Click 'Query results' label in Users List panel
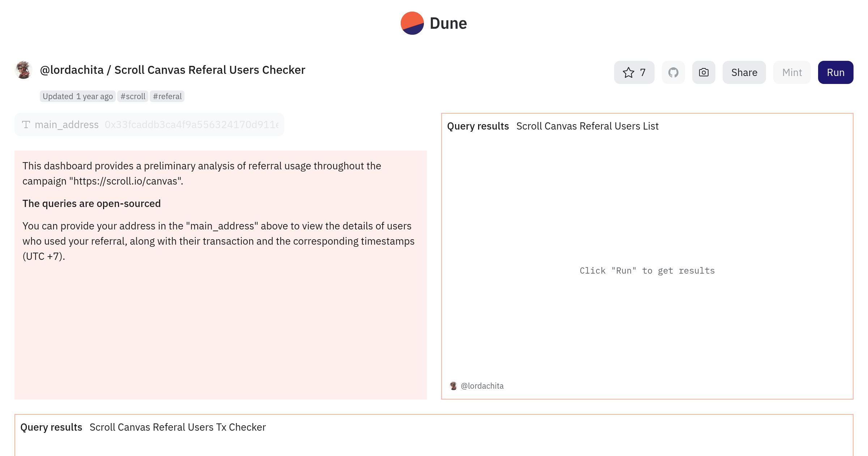Image resolution: width=868 pixels, height=456 pixels. (x=478, y=126)
